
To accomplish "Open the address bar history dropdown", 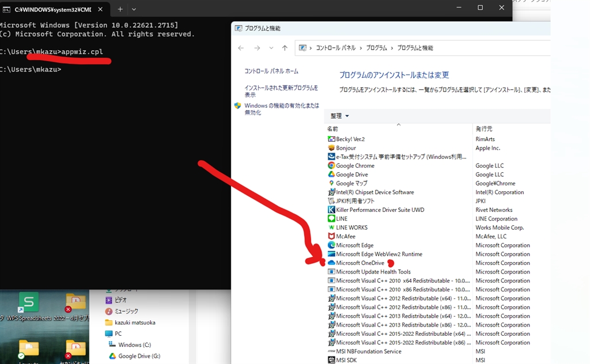I will tap(271, 48).
